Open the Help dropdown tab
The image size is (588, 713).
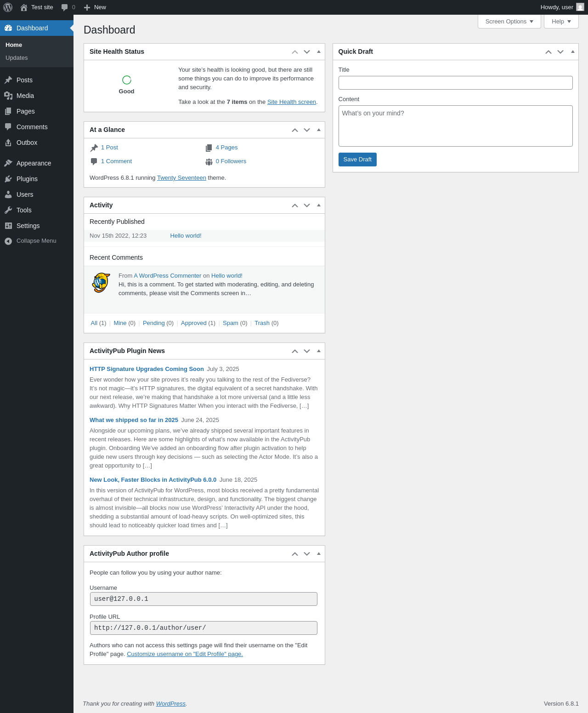click(561, 22)
